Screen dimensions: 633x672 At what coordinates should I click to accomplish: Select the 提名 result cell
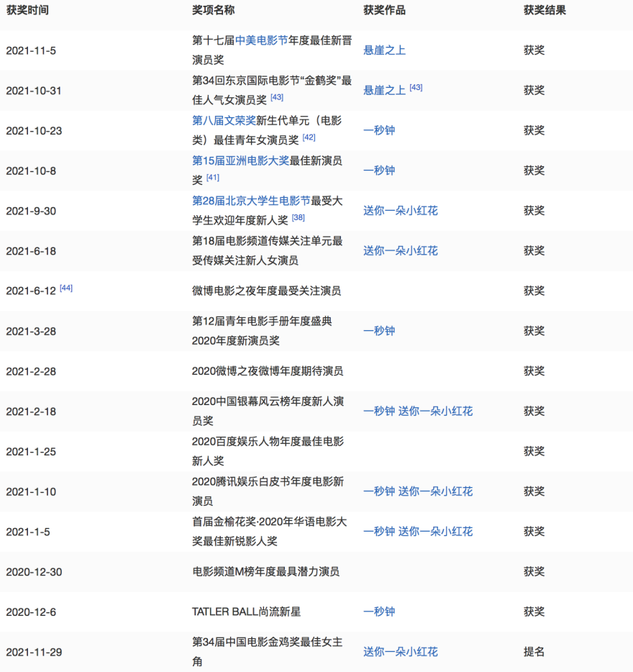(534, 652)
